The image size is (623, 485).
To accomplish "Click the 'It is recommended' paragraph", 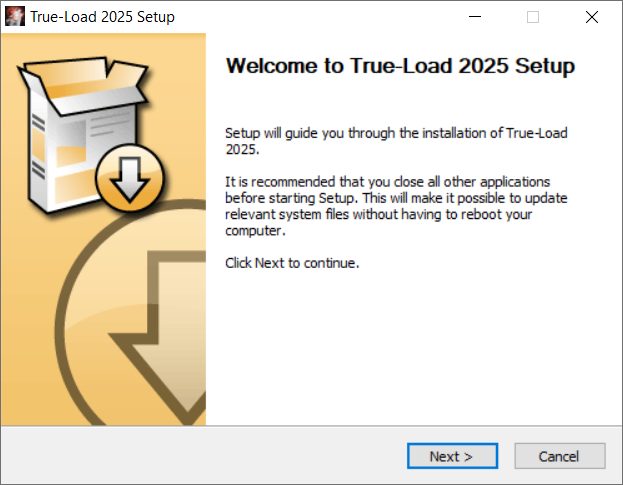I will (x=396, y=206).
